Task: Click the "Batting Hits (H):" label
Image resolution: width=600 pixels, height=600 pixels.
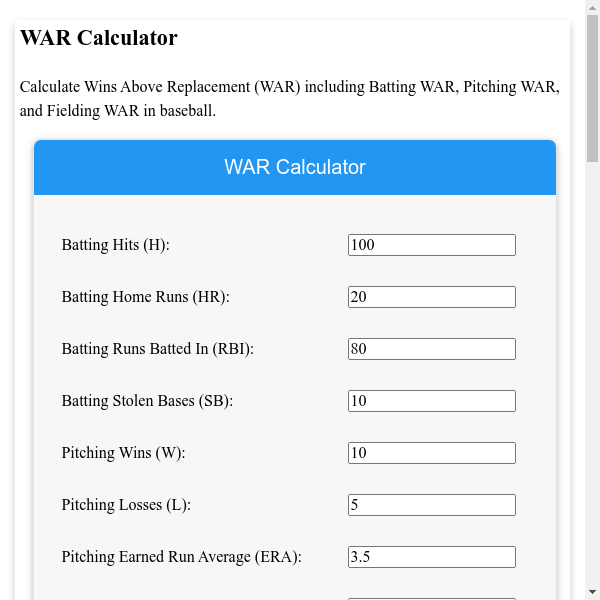Action: pyautogui.click(x=116, y=245)
